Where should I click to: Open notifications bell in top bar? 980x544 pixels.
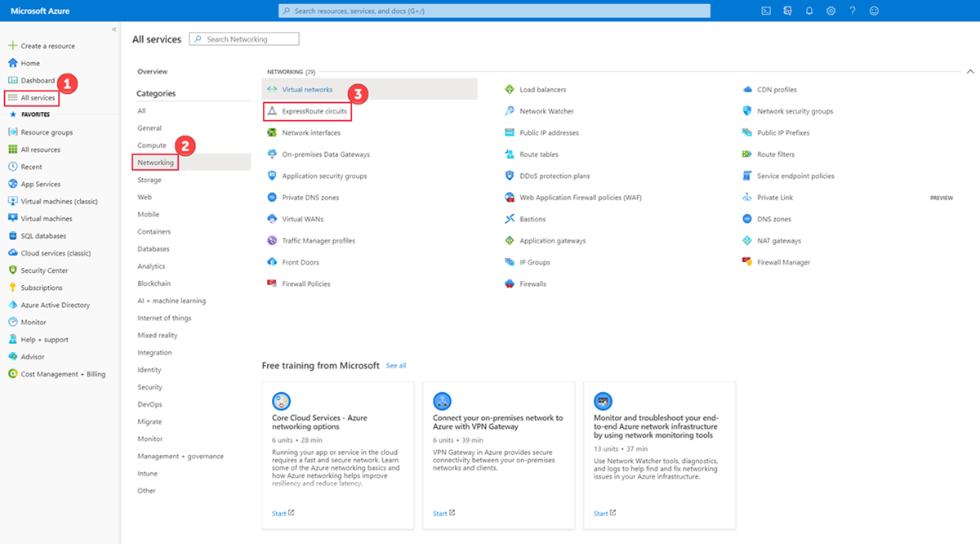808,11
